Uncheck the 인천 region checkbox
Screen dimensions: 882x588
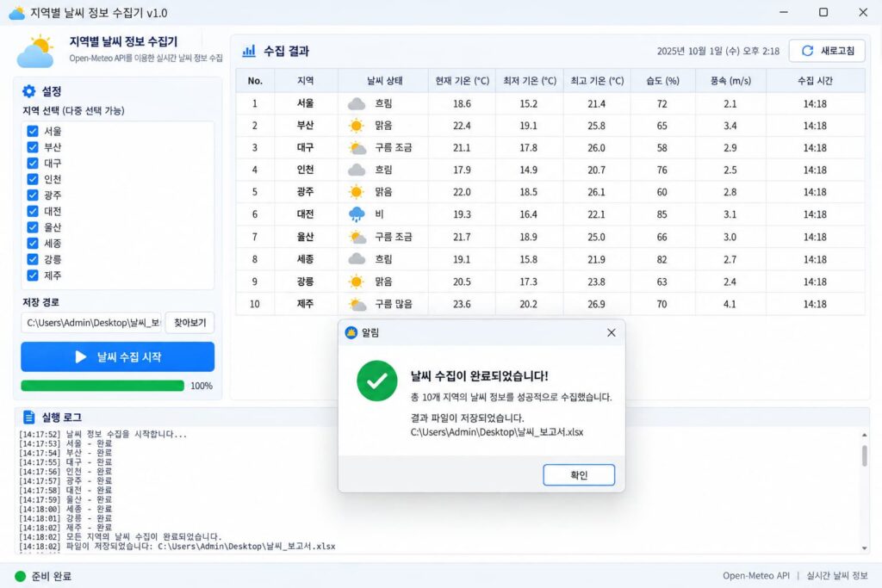[33, 179]
